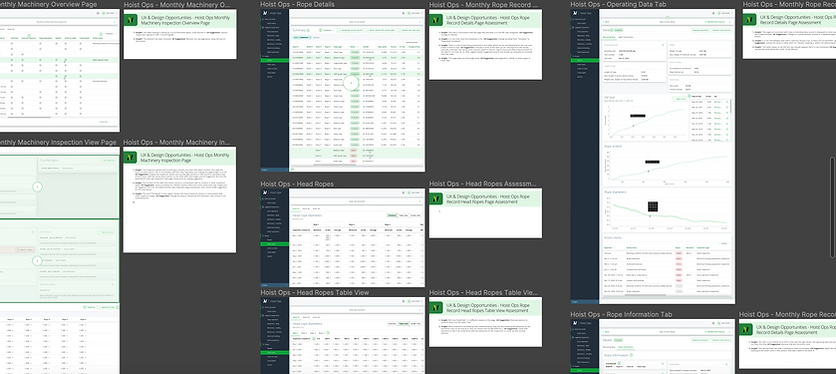Image resolution: width=836 pixels, height=374 pixels.
Task: Open user account dropdown in Rope Details header
Action: [415, 13]
